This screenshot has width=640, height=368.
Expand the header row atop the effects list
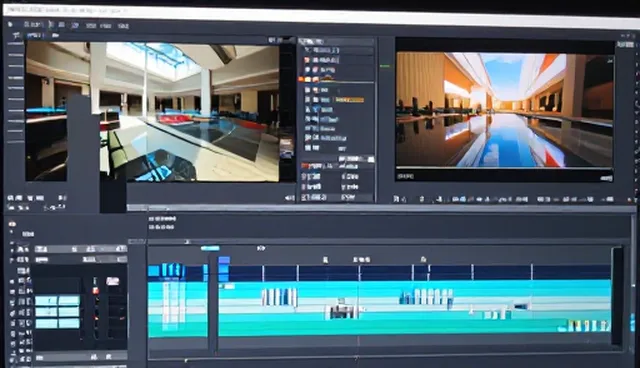coord(336,41)
